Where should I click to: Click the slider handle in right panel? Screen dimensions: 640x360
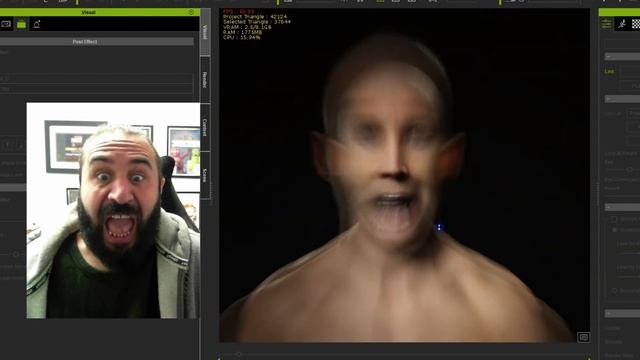[630, 169]
